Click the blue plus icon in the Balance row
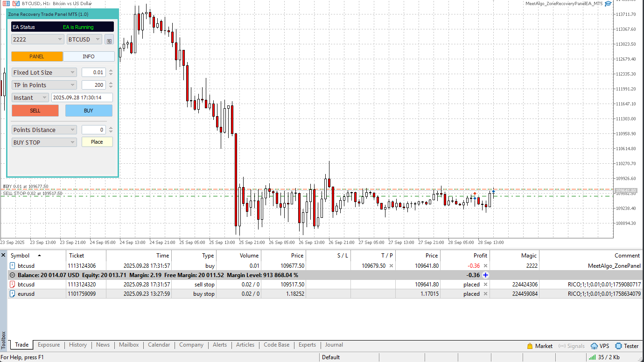The height and width of the screenshot is (362, 644). tap(485, 275)
